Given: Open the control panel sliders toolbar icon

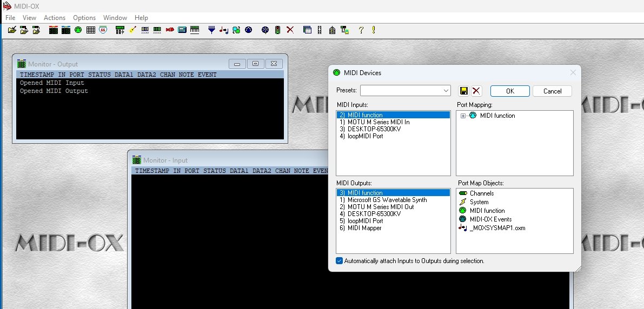Looking at the screenshot, I should point(120,30).
